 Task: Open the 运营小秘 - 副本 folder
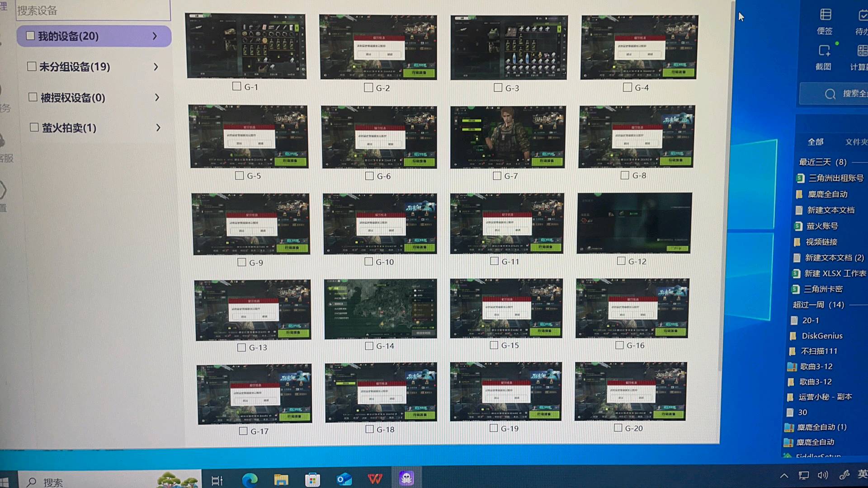[820, 397]
